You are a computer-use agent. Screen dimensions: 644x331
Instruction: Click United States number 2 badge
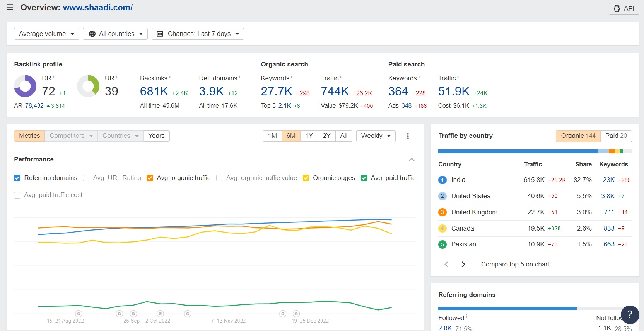(442, 196)
